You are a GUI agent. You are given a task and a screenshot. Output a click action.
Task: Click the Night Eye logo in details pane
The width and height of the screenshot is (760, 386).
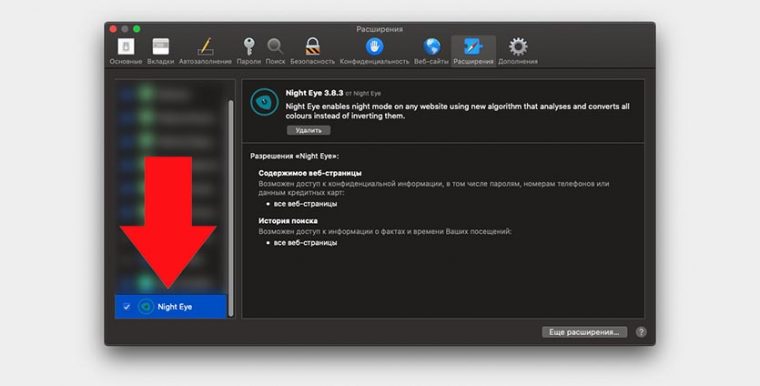click(264, 102)
